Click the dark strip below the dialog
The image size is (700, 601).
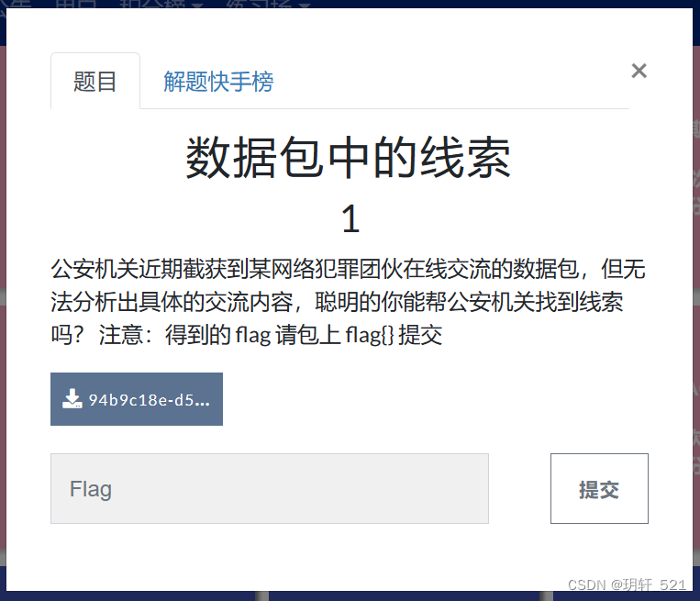pos(350,596)
